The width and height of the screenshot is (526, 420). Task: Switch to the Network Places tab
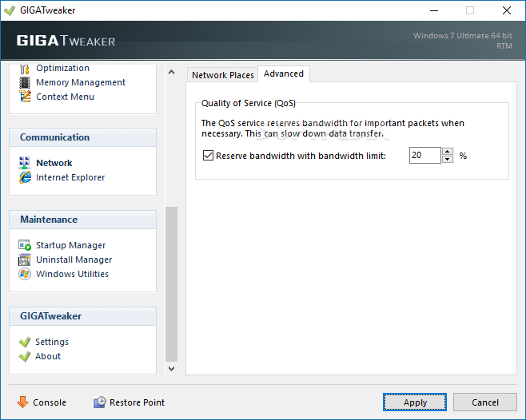point(222,75)
